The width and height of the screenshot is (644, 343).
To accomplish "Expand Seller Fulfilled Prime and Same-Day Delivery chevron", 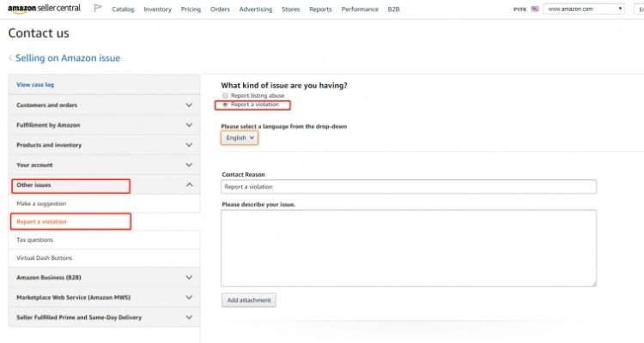I will tap(189, 317).
